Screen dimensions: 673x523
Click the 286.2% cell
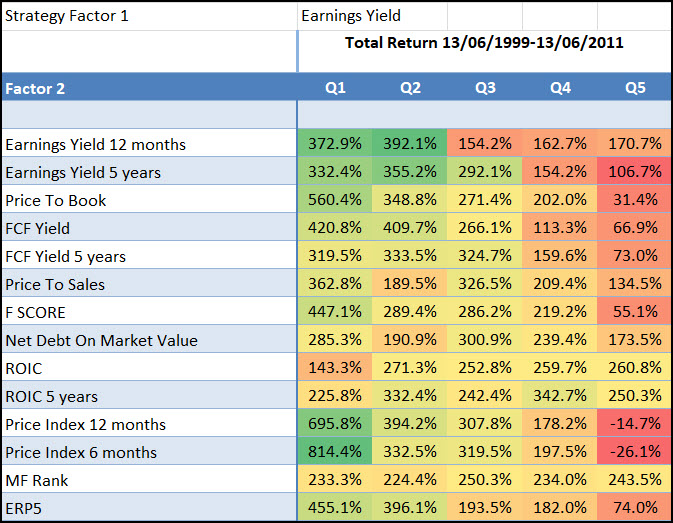(x=485, y=311)
